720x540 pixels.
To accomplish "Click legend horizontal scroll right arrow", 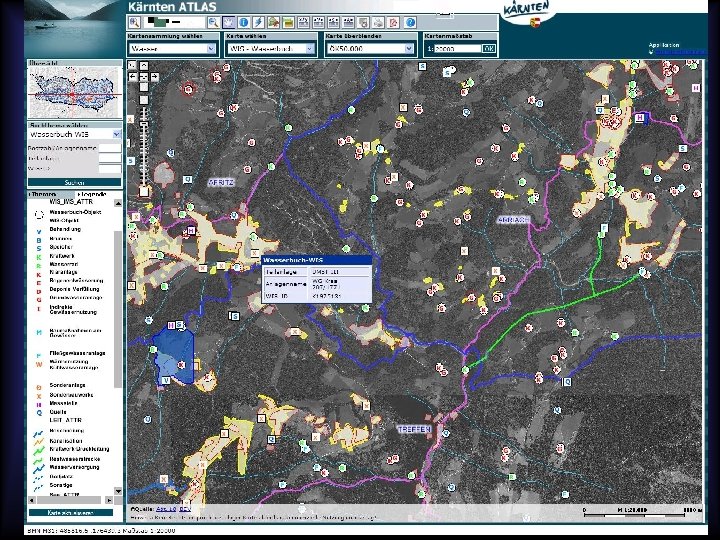I will click(x=109, y=500).
